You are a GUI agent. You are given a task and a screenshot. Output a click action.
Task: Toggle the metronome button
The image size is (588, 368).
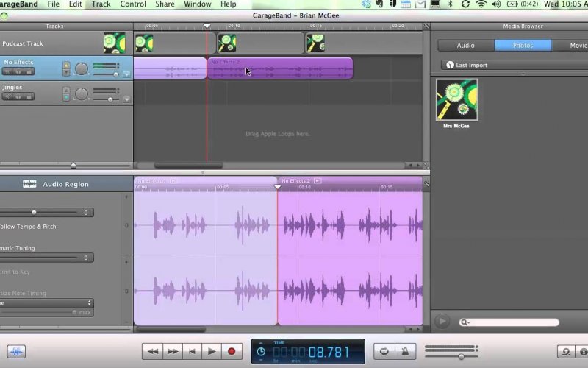(405, 352)
